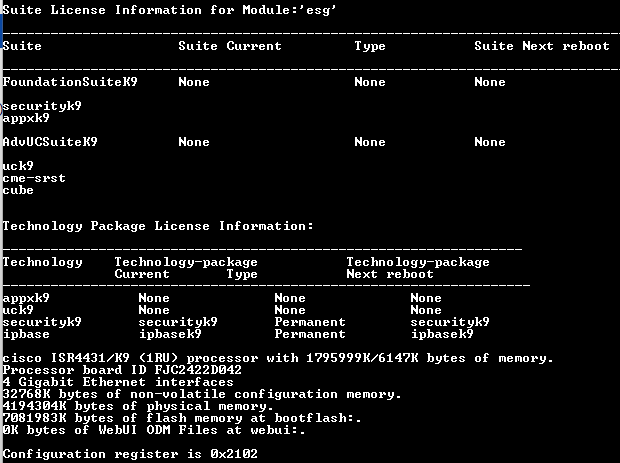Select 'Technology Package License Information:' heading
This screenshot has width=620, height=463.
[158, 226]
